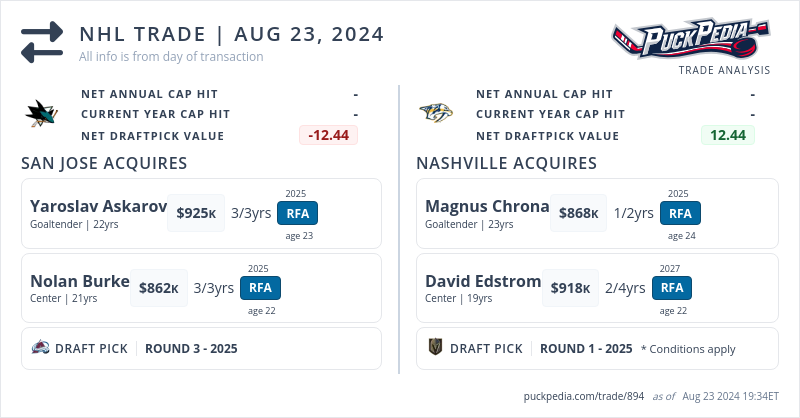Click the trade swap arrows icon

42,44
